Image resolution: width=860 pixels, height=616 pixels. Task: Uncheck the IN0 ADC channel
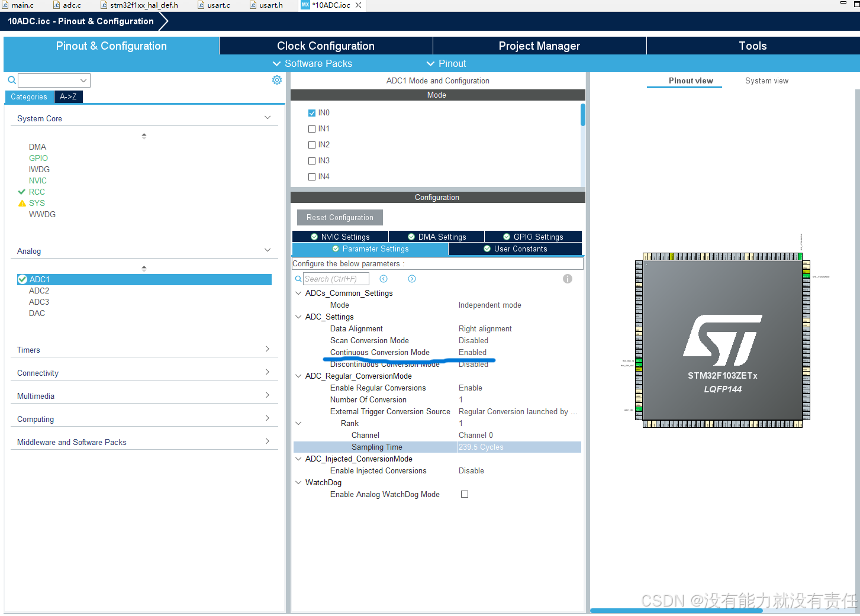click(312, 112)
